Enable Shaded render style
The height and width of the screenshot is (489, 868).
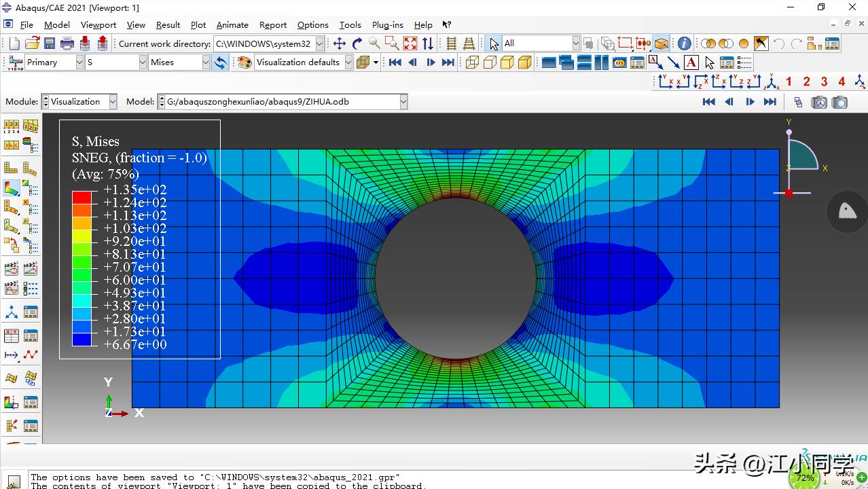coord(525,62)
